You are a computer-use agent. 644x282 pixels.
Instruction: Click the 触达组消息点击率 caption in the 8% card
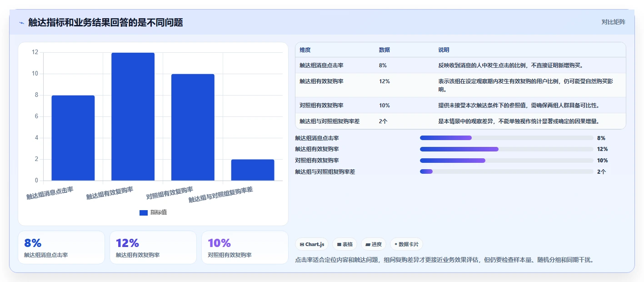pyautogui.click(x=46, y=255)
